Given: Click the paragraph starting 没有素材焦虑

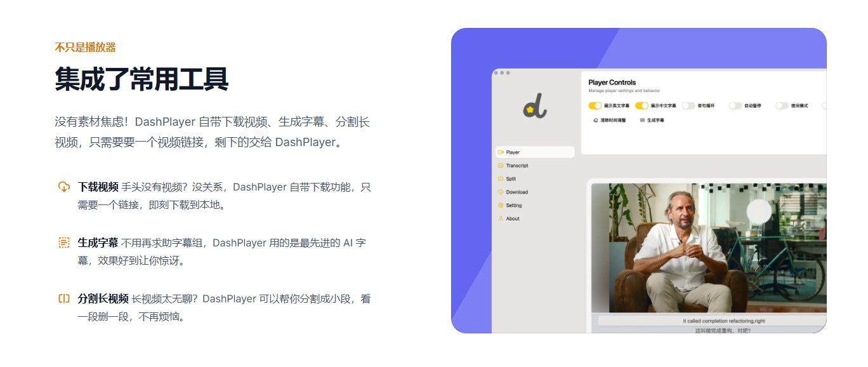Looking at the screenshot, I should 212,132.
